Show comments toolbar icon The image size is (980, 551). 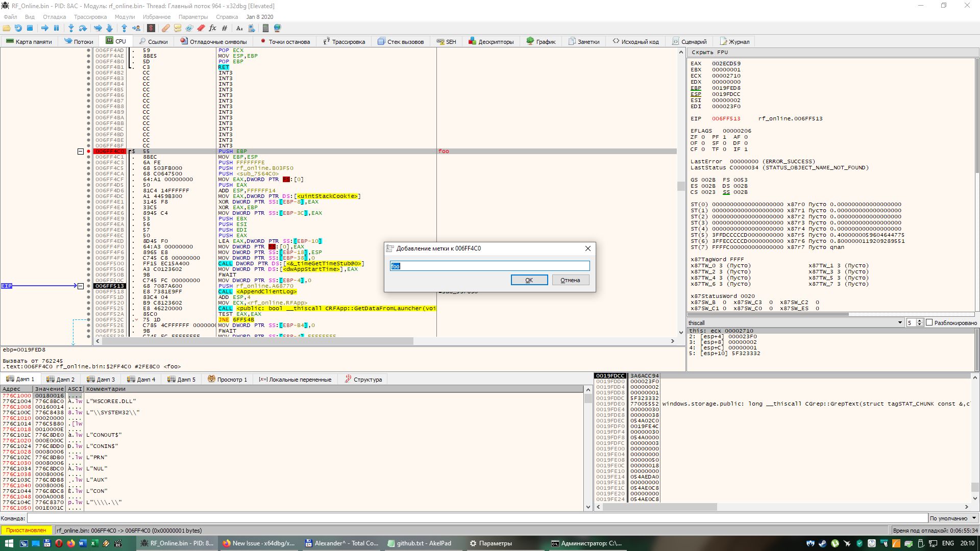[x=178, y=28]
